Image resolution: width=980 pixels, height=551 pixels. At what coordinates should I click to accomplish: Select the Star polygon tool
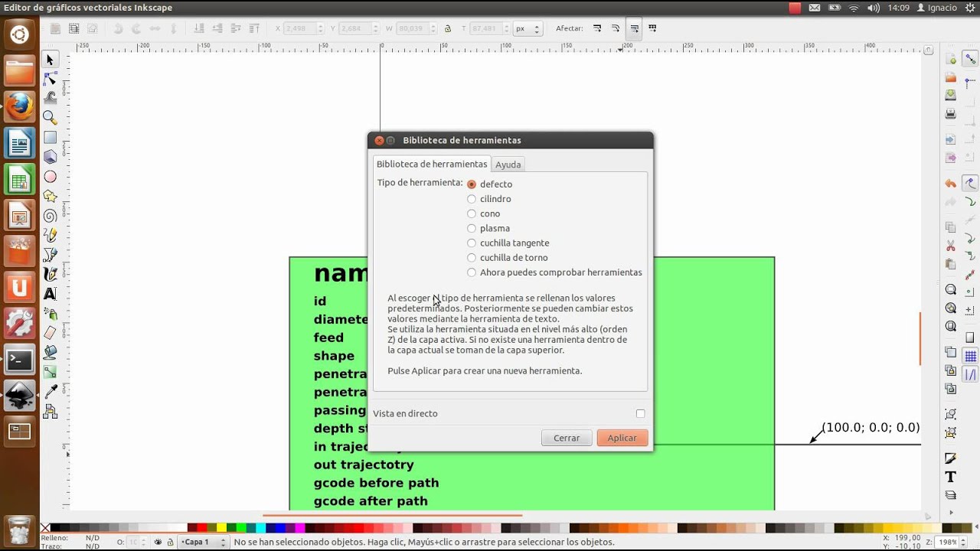[x=51, y=197]
